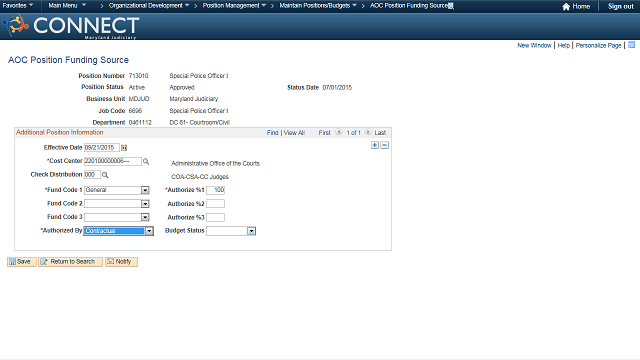Open Fund Code 3 dropdown
Viewport: 640px width, 360px height.
(145, 217)
